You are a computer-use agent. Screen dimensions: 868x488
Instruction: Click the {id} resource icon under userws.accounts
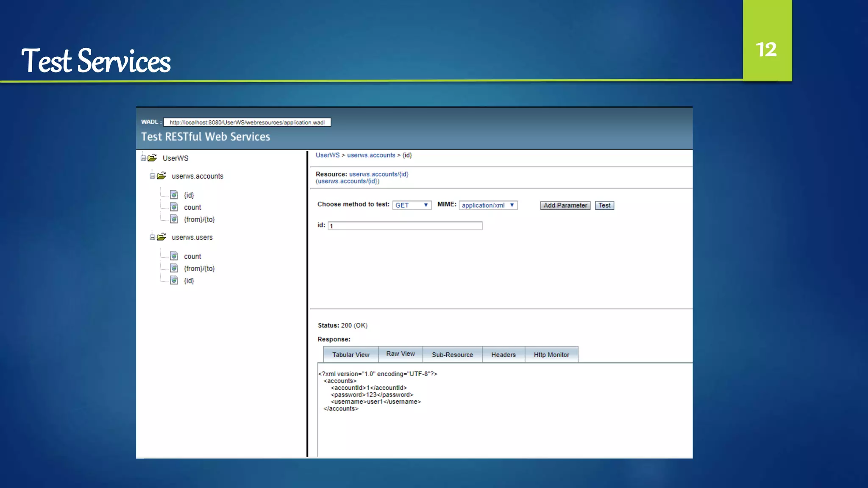[174, 194]
